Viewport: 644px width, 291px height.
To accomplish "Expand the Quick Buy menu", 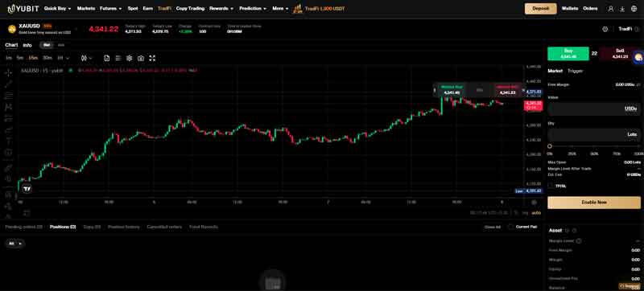I will 57,8.
